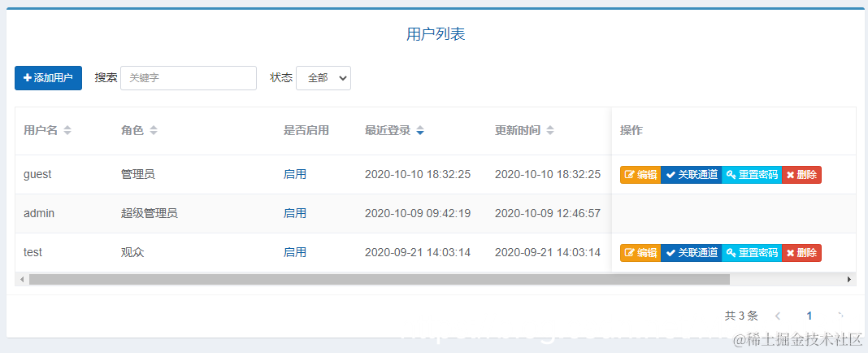Screen dimensions: 868x353
Task: Sort by 角色 column arrows
Action: point(154,131)
